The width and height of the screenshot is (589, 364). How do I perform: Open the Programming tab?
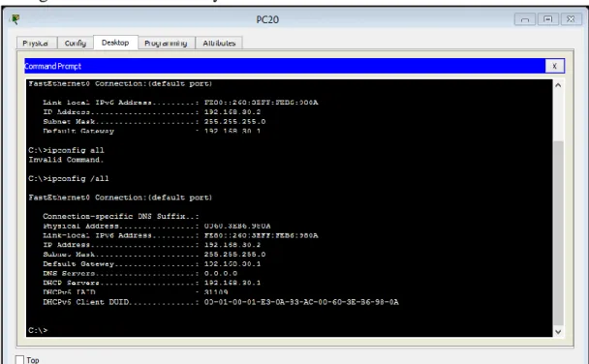[166, 44]
